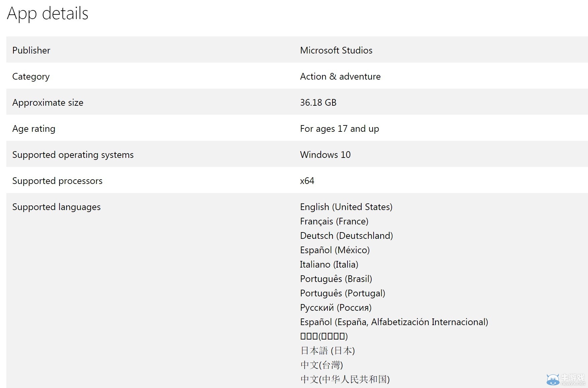The image size is (588, 388).
Task: Click 'Italiano (Italia)' language entry
Action: pyautogui.click(x=329, y=265)
